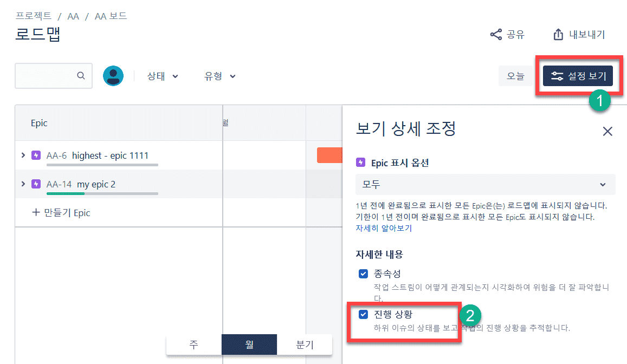The width and height of the screenshot is (627, 364).
Task: Toggle the 종속성 checkbox
Action: [364, 274]
